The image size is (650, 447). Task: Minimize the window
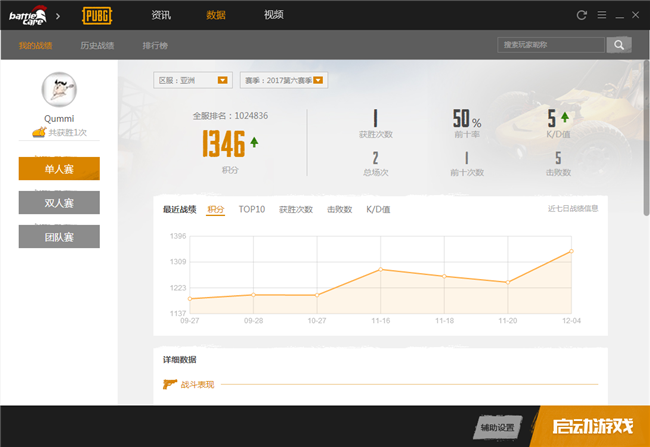tap(619, 16)
